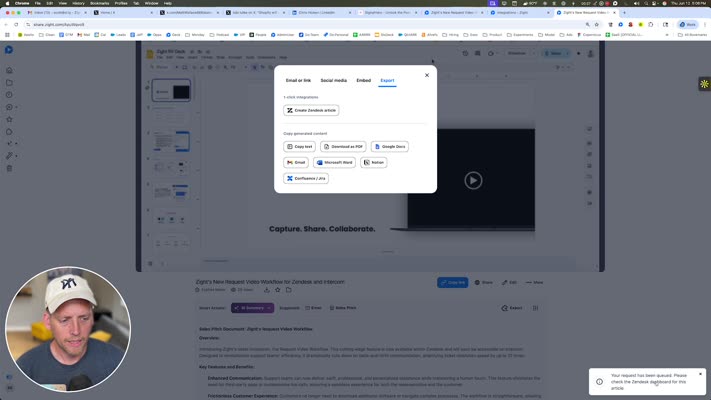711x400 pixels.
Task: Click Export button above the document
Action: click(x=512, y=308)
